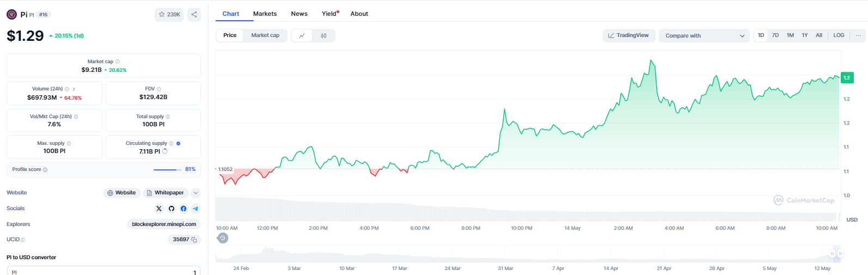Switch to the Chart tab
The image size is (868, 275).
(x=231, y=14)
